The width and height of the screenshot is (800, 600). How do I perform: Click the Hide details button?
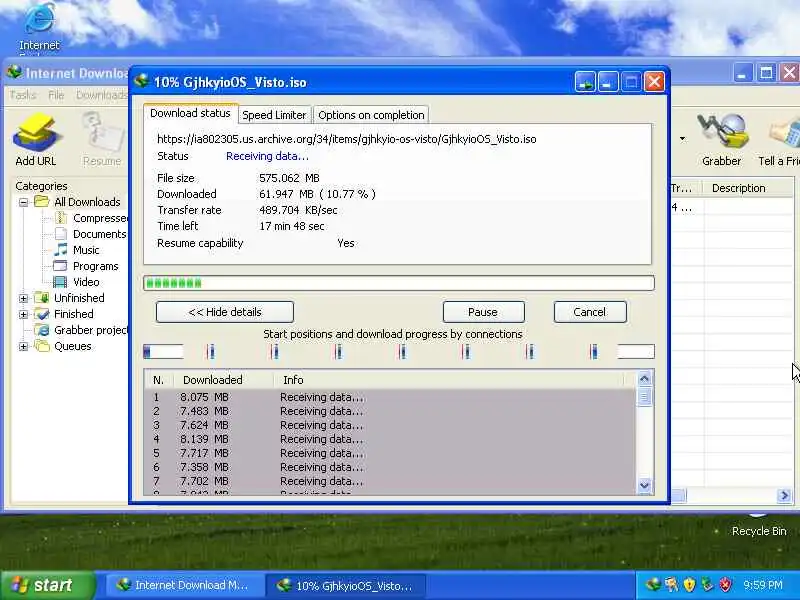pyautogui.click(x=225, y=312)
